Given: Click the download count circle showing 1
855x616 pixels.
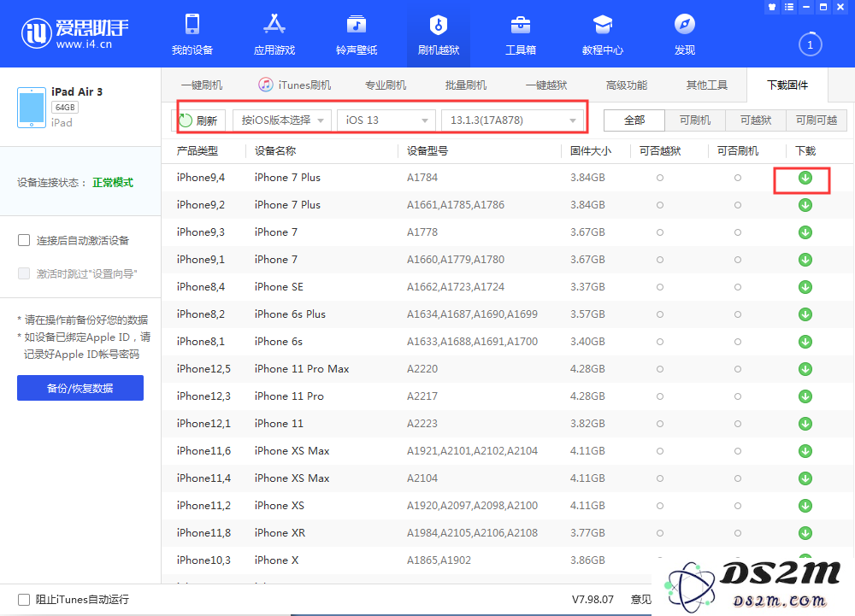Looking at the screenshot, I should click(x=810, y=44).
